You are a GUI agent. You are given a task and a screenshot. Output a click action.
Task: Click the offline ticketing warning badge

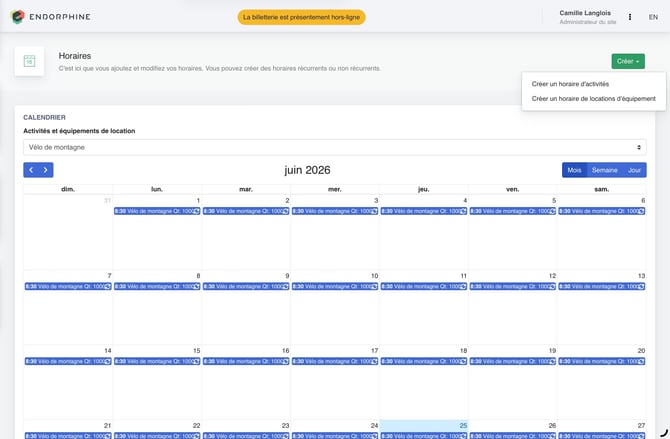click(301, 17)
